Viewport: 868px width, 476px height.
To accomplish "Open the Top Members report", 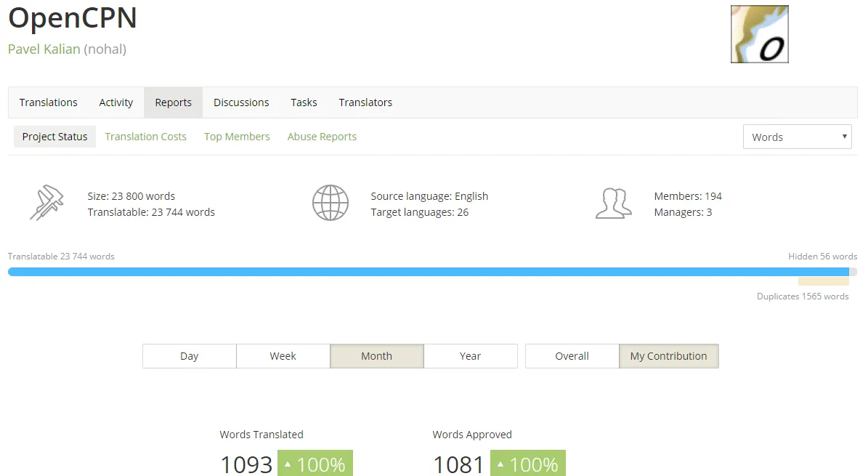I will pos(237,137).
